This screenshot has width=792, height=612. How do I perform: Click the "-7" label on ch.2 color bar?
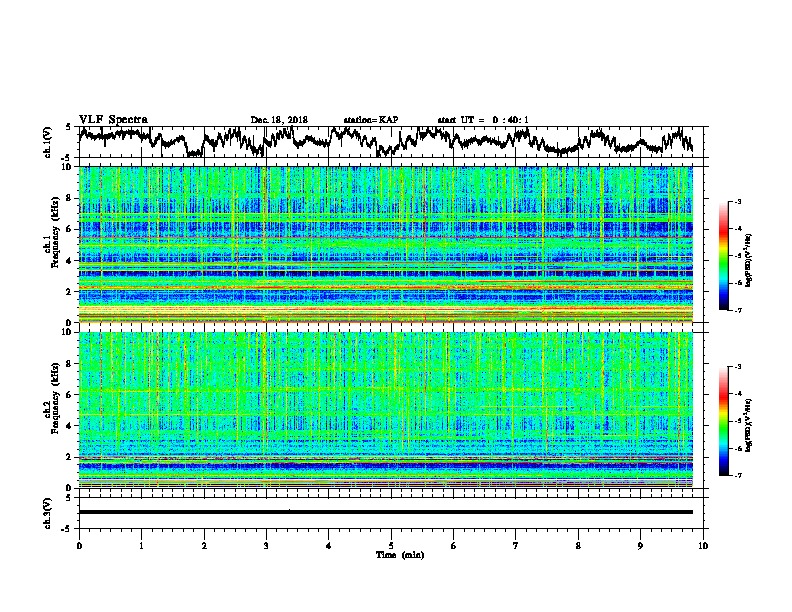737,476
